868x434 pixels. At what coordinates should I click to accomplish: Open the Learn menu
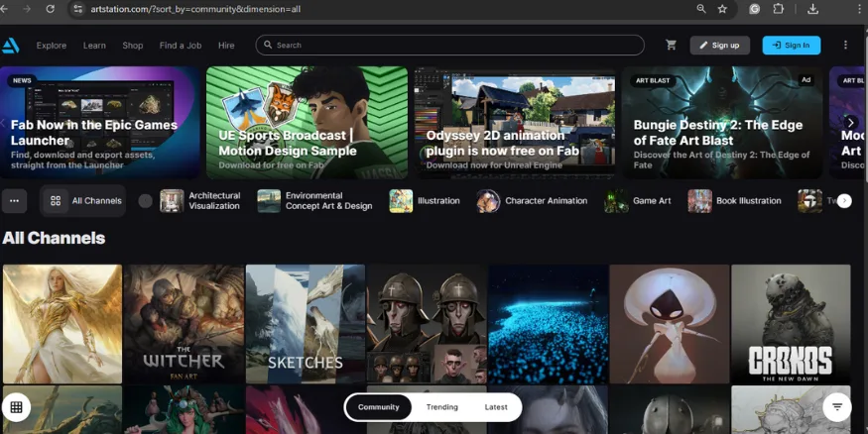coord(94,46)
